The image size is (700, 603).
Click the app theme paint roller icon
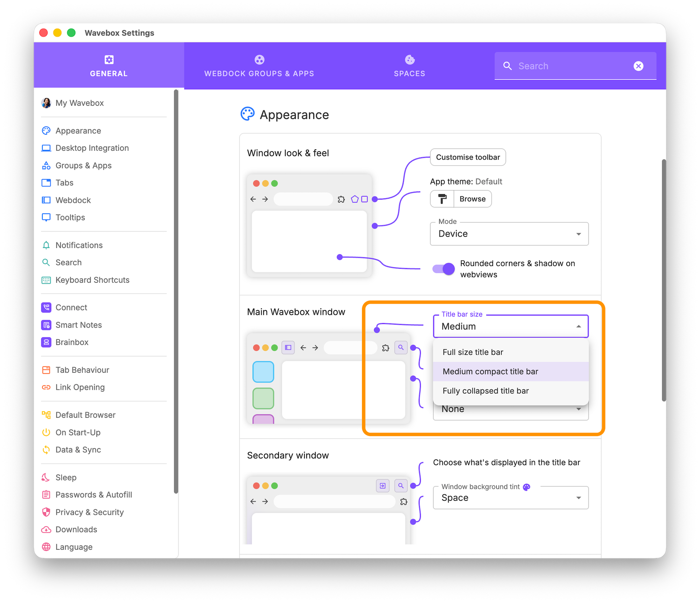[x=442, y=199]
